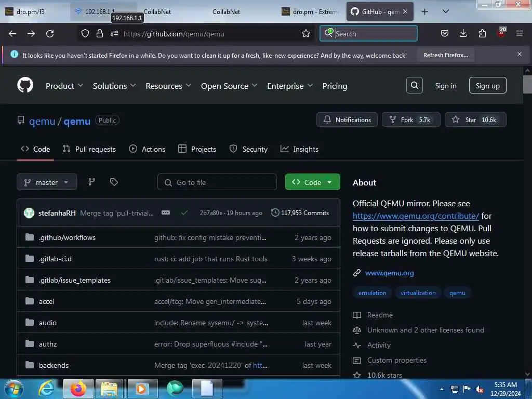Expand commit message ellipsis button
Image resolution: width=532 pixels, height=399 pixels.
[x=166, y=212]
